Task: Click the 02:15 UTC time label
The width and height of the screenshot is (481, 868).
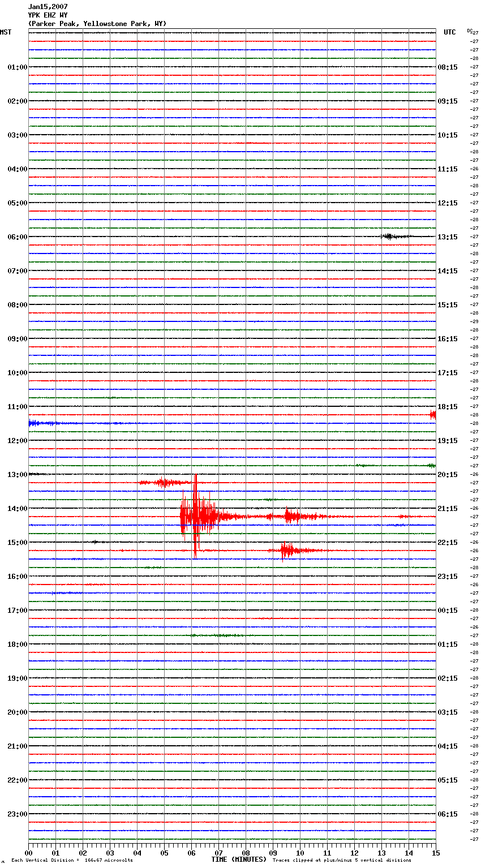Action: tap(448, 678)
